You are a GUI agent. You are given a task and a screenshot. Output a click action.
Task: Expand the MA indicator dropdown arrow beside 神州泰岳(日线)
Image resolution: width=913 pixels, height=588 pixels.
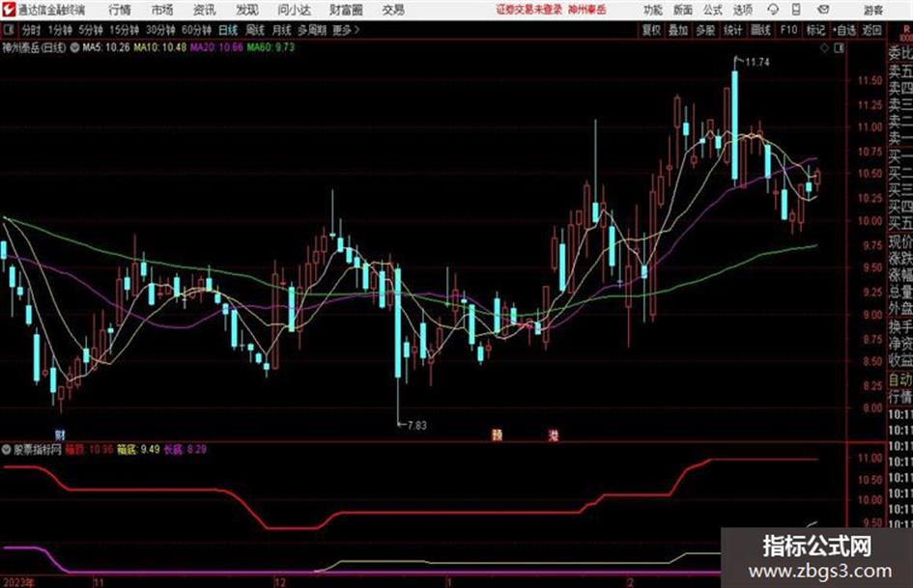[74, 47]
